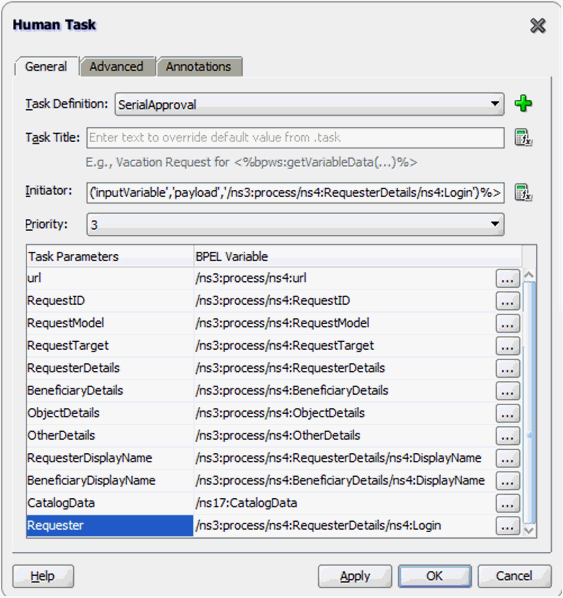Select the BeneficiaryDisplayName task parameter
The height and width of the screenshot is (598, 563).
pos(110,481)
